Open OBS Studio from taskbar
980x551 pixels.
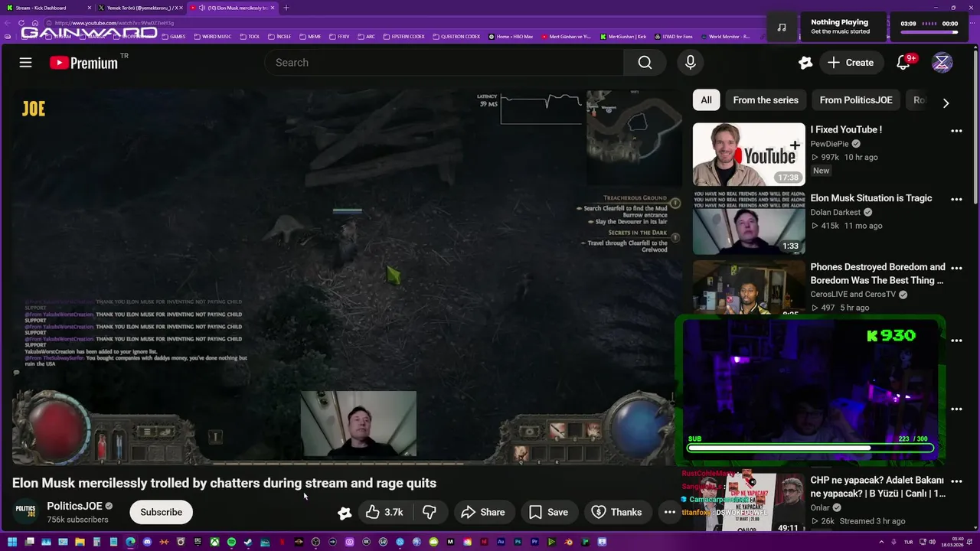(315, 543)
